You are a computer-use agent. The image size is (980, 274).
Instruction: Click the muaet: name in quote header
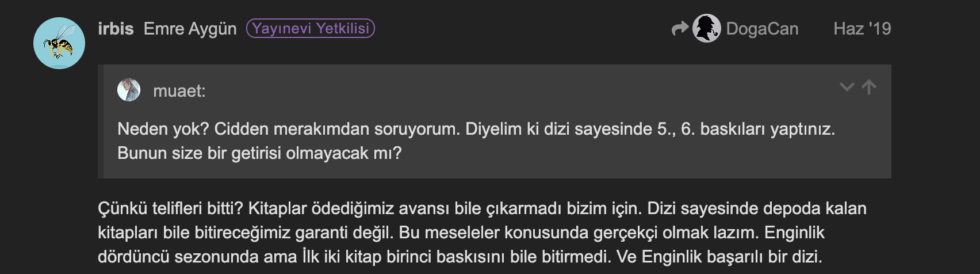pos(179,91)
